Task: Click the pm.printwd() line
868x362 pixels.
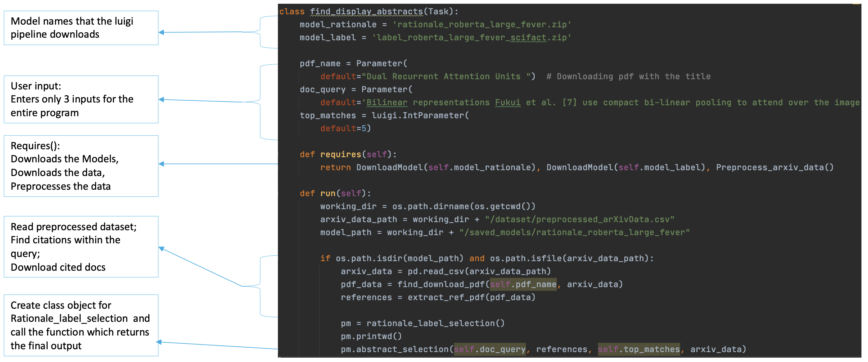Action: pyautogui.click(x=371, y=336)
